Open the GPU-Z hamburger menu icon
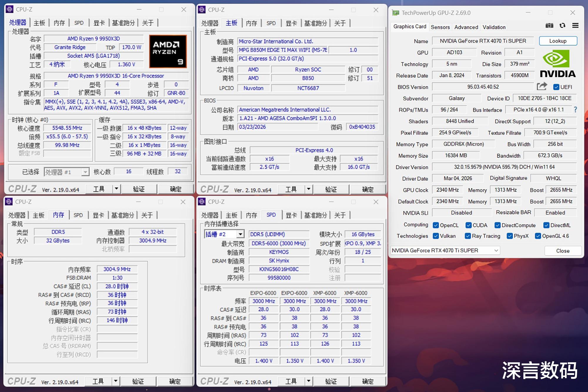The height and width of the screenshot is (392, 588). [575, 26]
